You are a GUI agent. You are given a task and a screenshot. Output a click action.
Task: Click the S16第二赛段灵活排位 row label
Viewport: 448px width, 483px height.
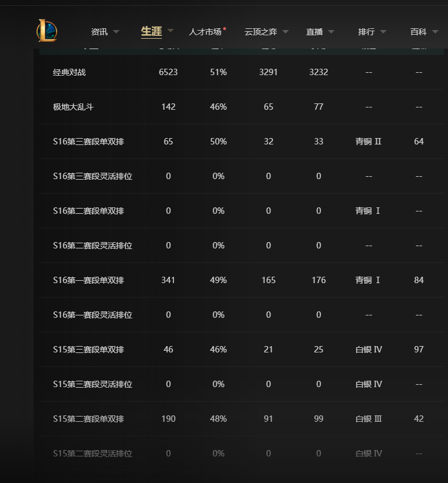[x=92, y=246]
